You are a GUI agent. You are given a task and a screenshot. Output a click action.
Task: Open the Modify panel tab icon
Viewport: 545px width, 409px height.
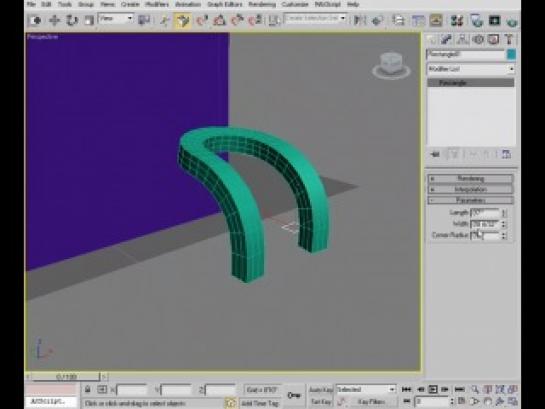pyautogui.click(x=447, y=40)
